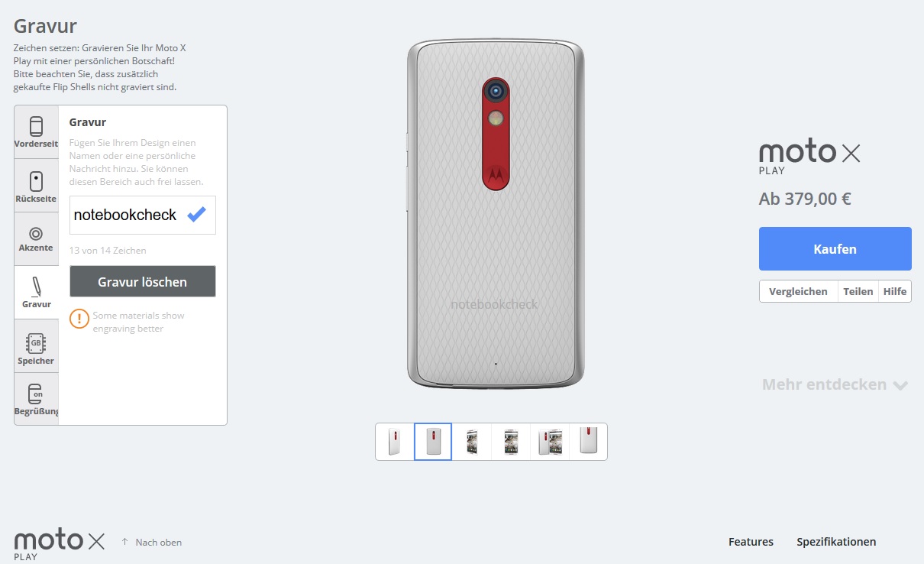This screenshot has height=564, width=924.
Task: Click the blue Kaufen button
Action: (835, 248)
